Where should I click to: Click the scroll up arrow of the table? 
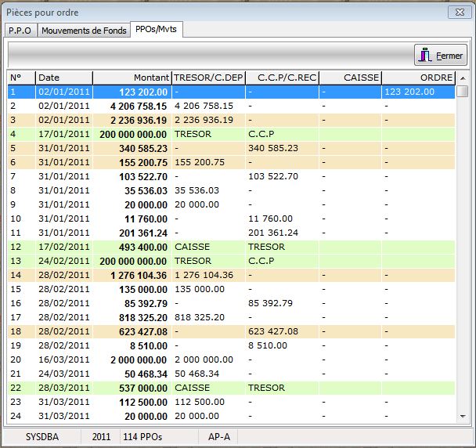463,78
